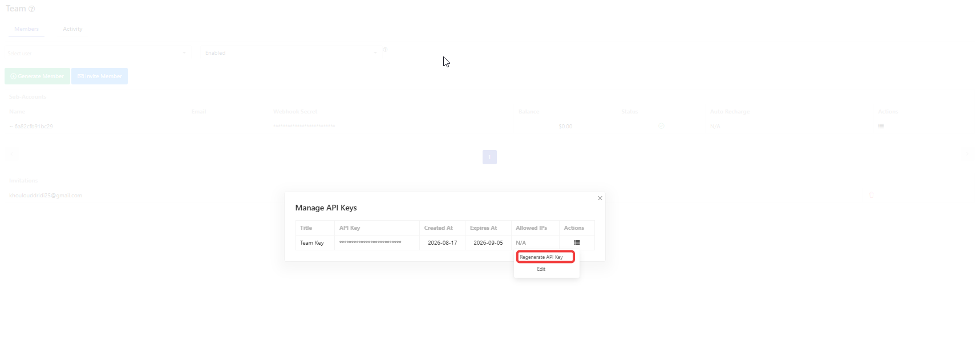Click the Webhook Secret column header
The height and width of the screenshot is (357, 980).
295,112
